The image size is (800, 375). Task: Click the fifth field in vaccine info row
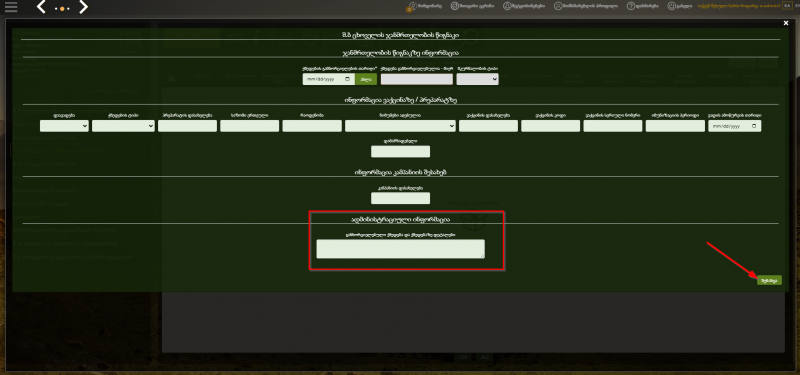coord(312,126)
